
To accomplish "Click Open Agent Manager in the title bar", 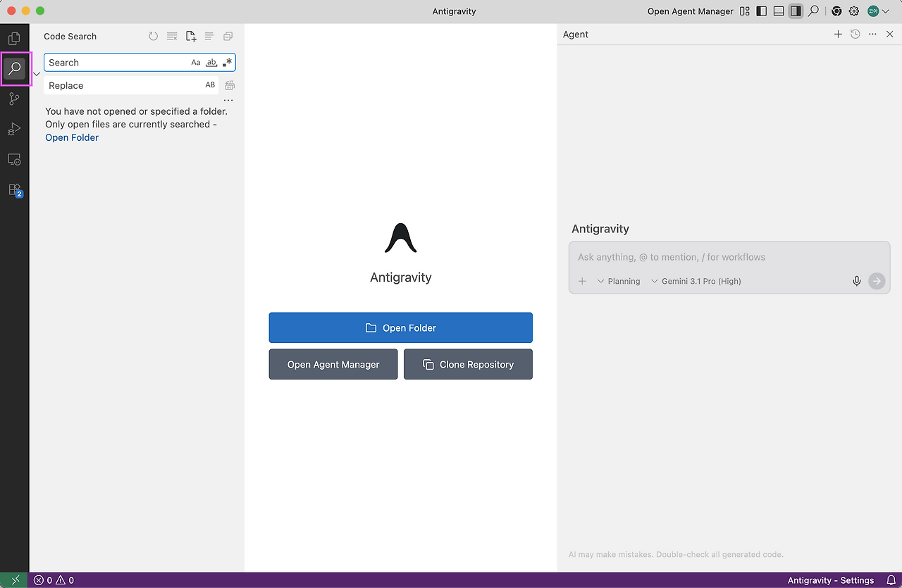I will point(690,11).
